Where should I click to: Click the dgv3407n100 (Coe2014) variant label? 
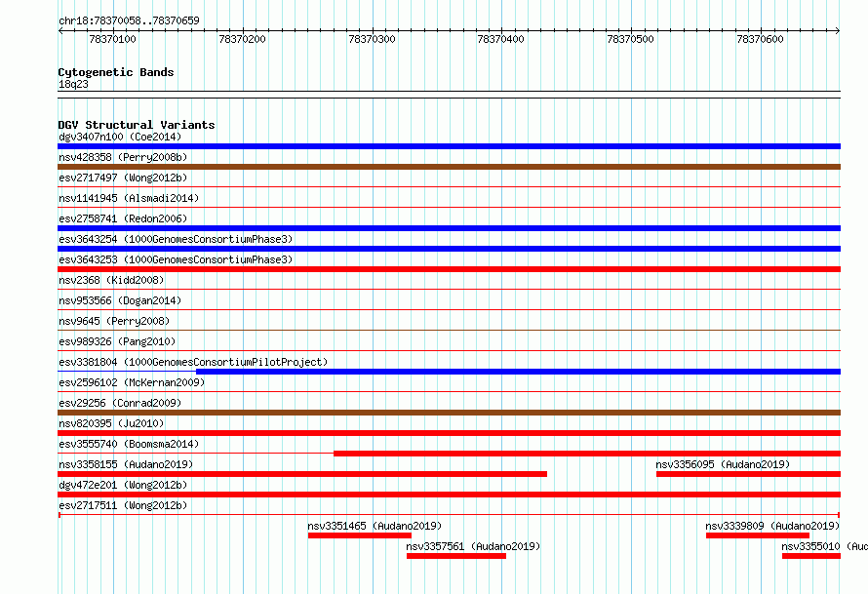120,137
